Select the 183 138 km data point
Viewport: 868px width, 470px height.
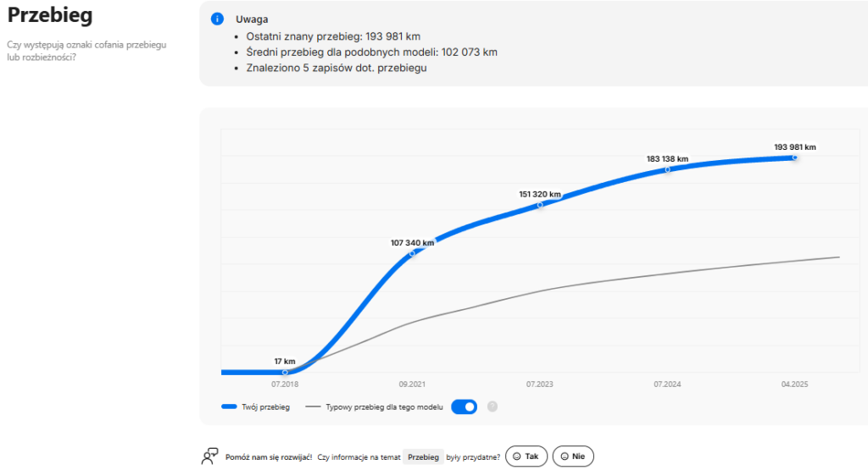coord(667,169)
